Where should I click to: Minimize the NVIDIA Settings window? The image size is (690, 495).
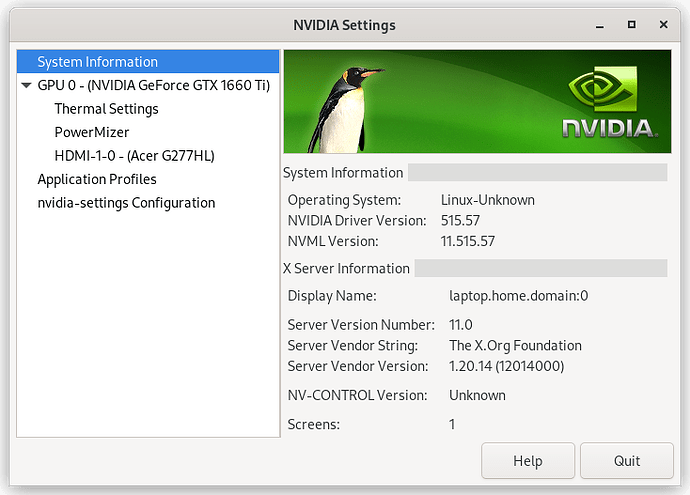click(599, 26)
